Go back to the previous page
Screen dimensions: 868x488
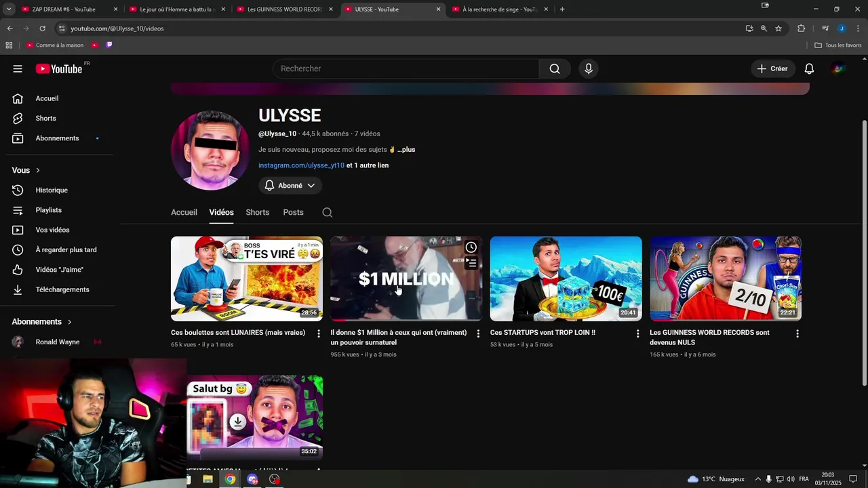pos(9,28)
